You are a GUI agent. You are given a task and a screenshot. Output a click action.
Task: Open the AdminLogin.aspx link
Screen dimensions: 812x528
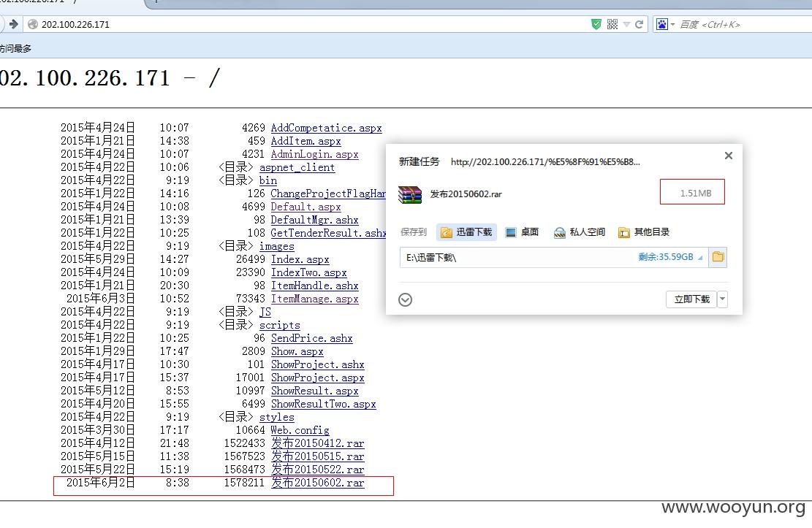[x=314, y=154]
